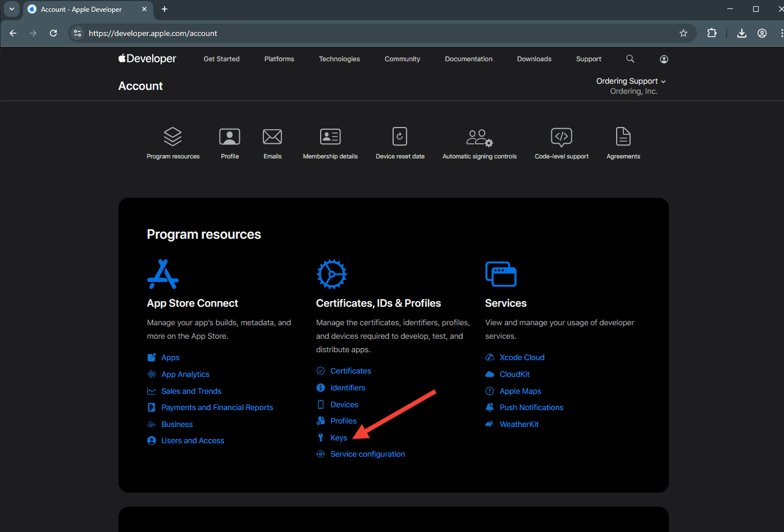Viewport: 784px width, 532px height.
Task: Reload the page
Action: (x=53, y=33)
